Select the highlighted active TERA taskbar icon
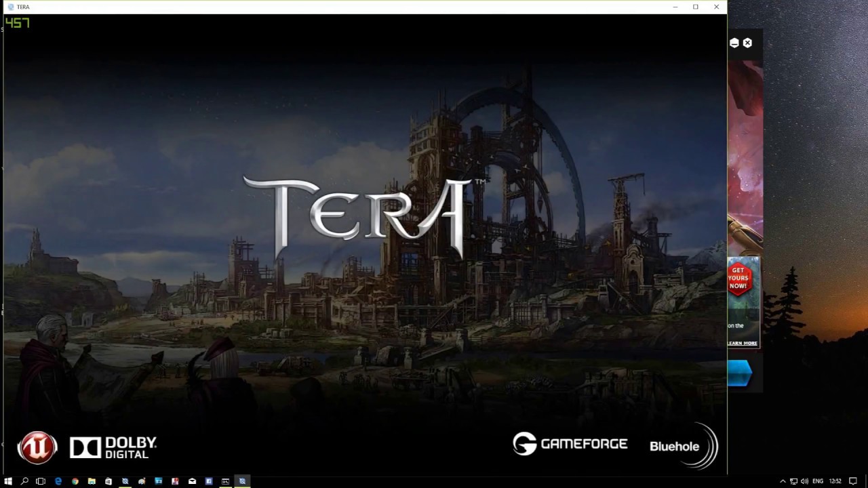This screenshot has height=488, width=868. pyautogui.click(x=242, y=481)
